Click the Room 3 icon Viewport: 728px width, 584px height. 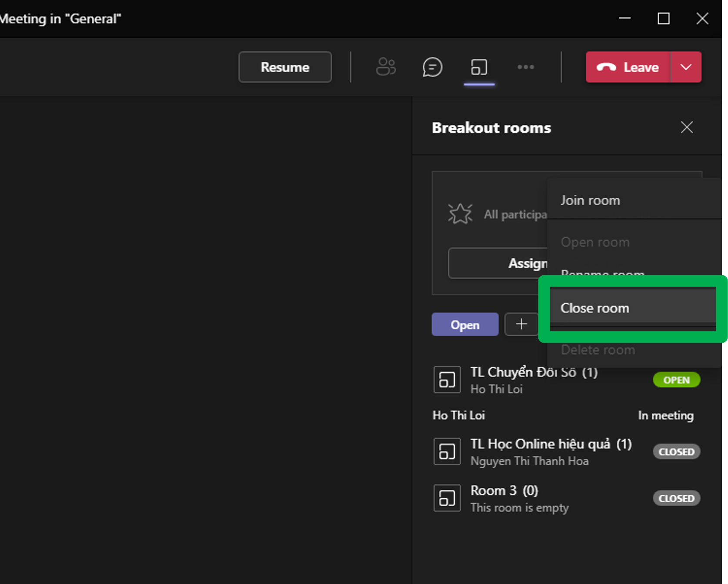pos(447,498)
